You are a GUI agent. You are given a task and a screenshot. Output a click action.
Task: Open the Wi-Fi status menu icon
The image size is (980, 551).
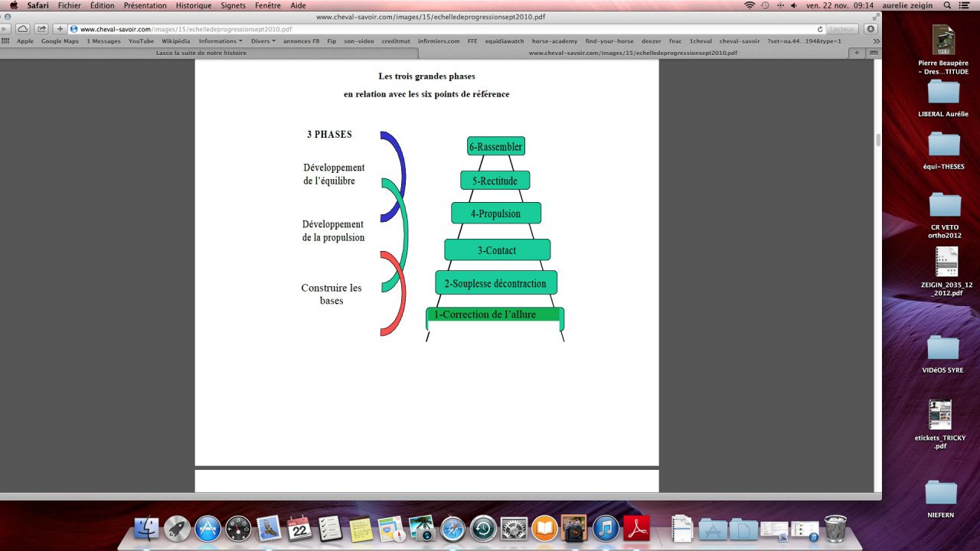(x=749, y=5)
